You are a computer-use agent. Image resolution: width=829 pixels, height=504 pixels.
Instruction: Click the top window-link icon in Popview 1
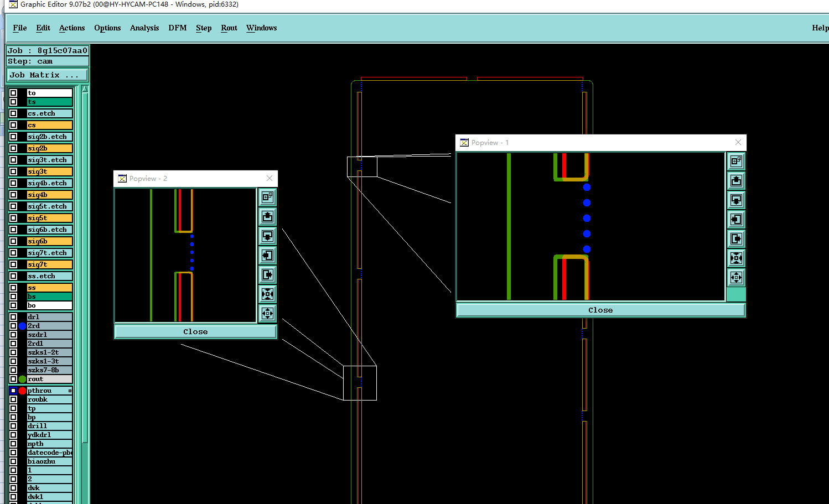(x=736, y=161)
